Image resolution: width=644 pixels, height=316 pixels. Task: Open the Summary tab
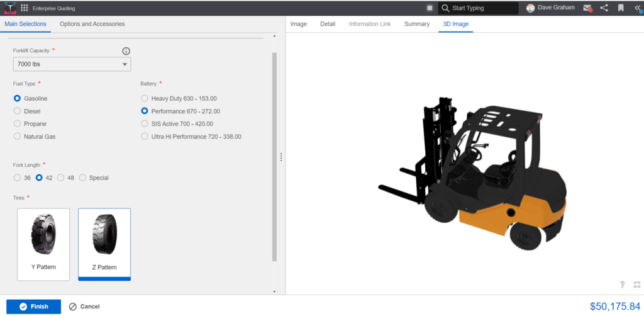417,24
